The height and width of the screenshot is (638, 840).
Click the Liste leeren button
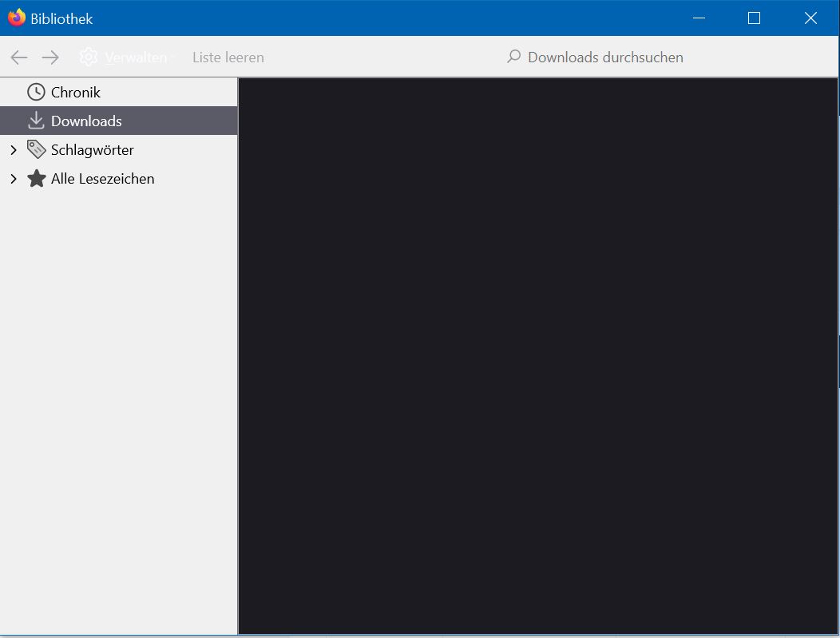(x=228, y=57)
